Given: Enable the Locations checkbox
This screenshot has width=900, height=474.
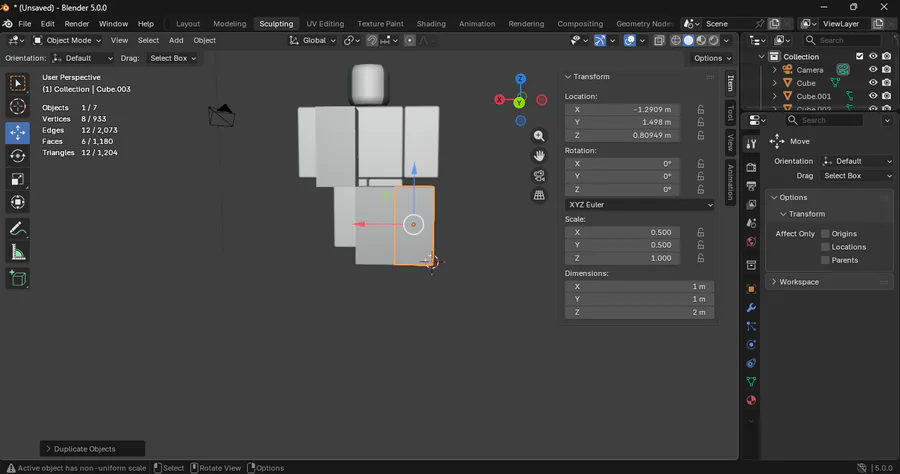Looking at the screenshot, I should pyautogui.click(x=825, y=247).
